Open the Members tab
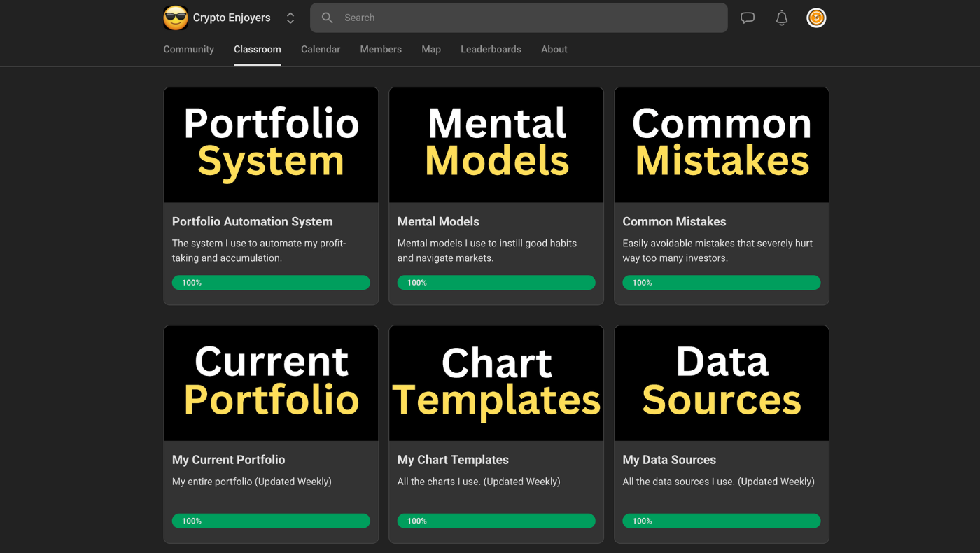The image size is (980, 553). 381,50
